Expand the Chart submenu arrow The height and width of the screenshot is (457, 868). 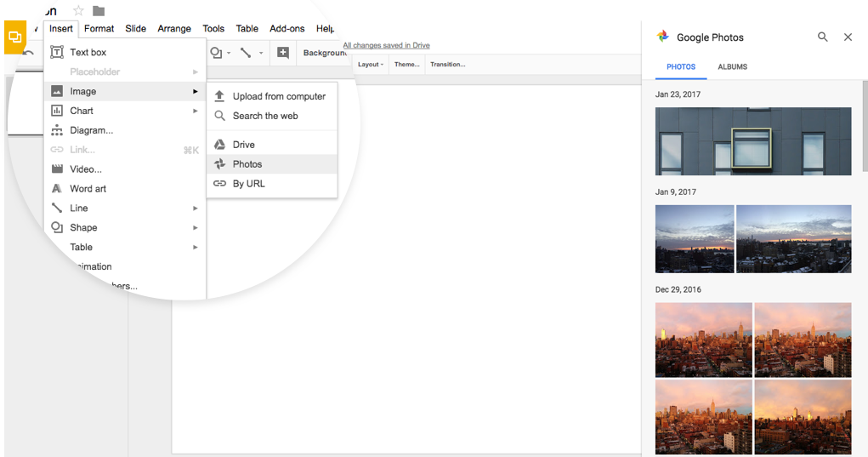point(196,111)
